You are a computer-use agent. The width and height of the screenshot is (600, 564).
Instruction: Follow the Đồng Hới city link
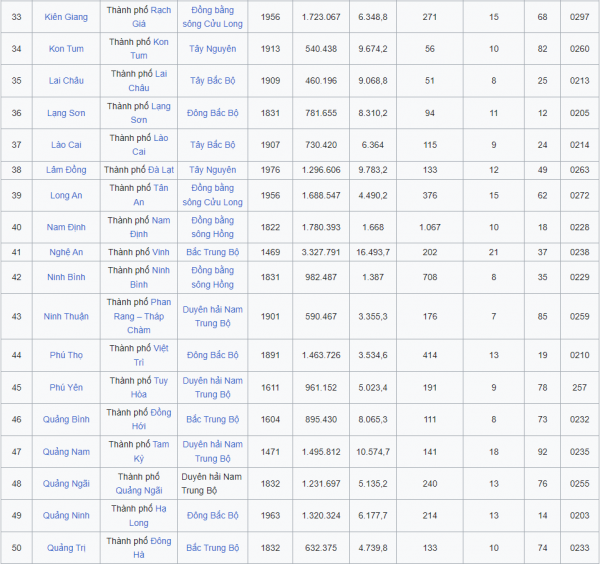150,419
